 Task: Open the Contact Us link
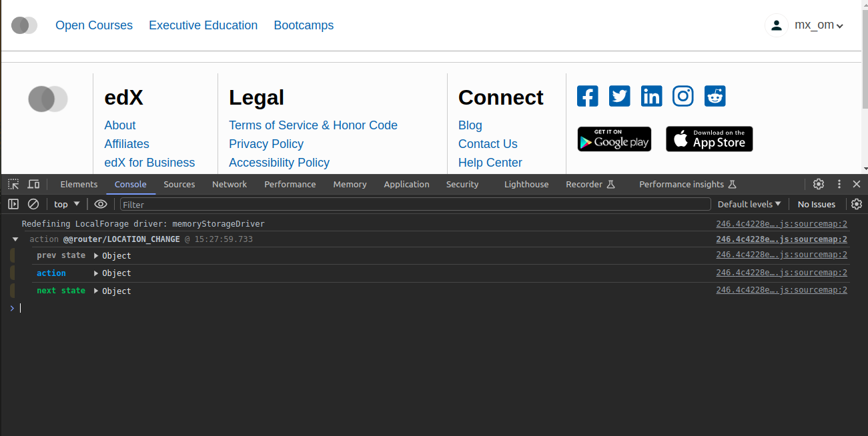point(488,144)
